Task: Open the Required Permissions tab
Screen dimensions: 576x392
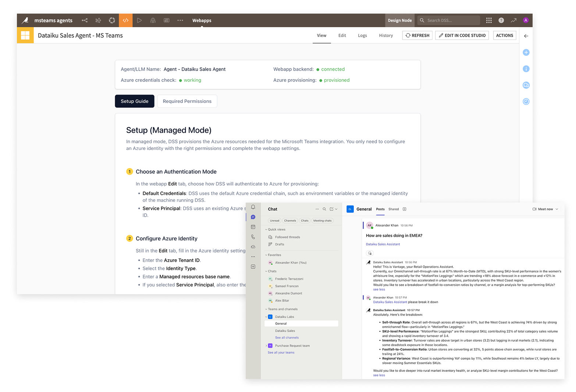Action: click(187, 101)
